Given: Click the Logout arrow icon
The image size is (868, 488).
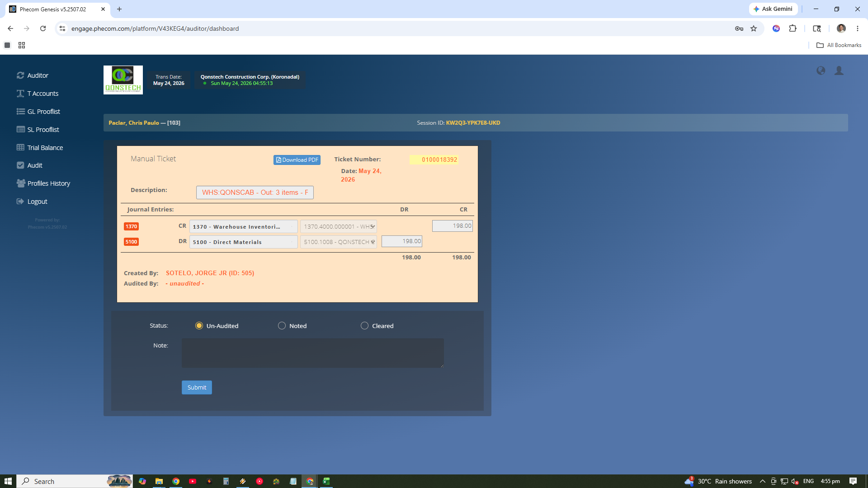Looking at the screenshot, I should pyautogui.click(x=20, y=202).
